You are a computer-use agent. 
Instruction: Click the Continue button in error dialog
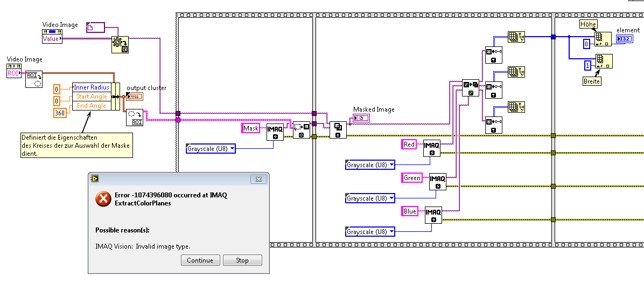(200, 260)
